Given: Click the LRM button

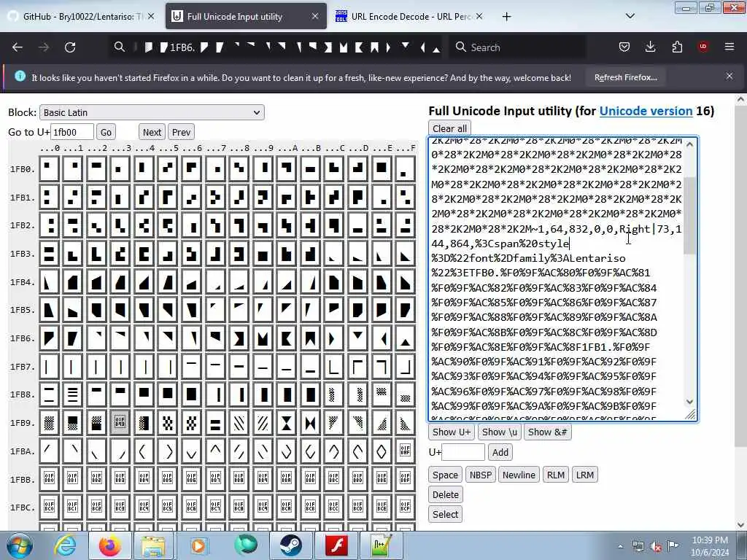Looking at the screenshot, I should click(584, 475).
